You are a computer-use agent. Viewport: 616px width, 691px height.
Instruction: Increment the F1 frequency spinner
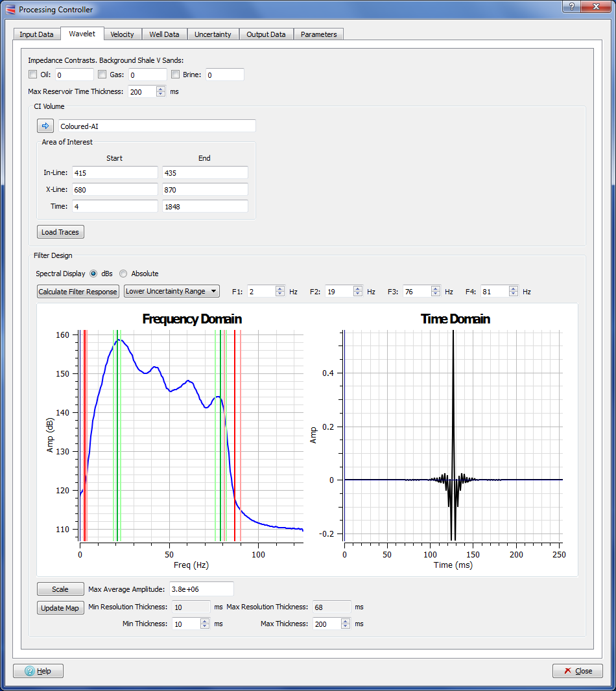tap(280, 289)
